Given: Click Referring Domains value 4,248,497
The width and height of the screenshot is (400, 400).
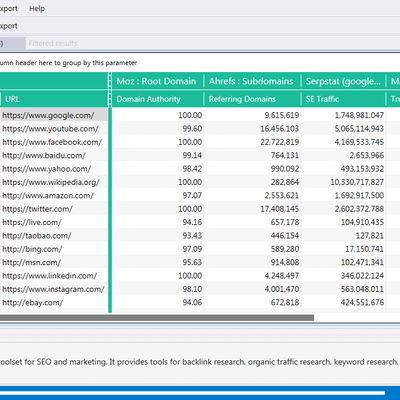Looking at the screenshot, I should tap(282, 276).
